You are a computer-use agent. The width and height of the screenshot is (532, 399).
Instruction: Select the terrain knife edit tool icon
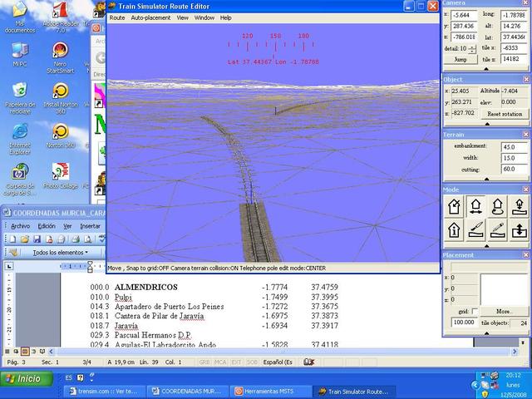(476, 229)
